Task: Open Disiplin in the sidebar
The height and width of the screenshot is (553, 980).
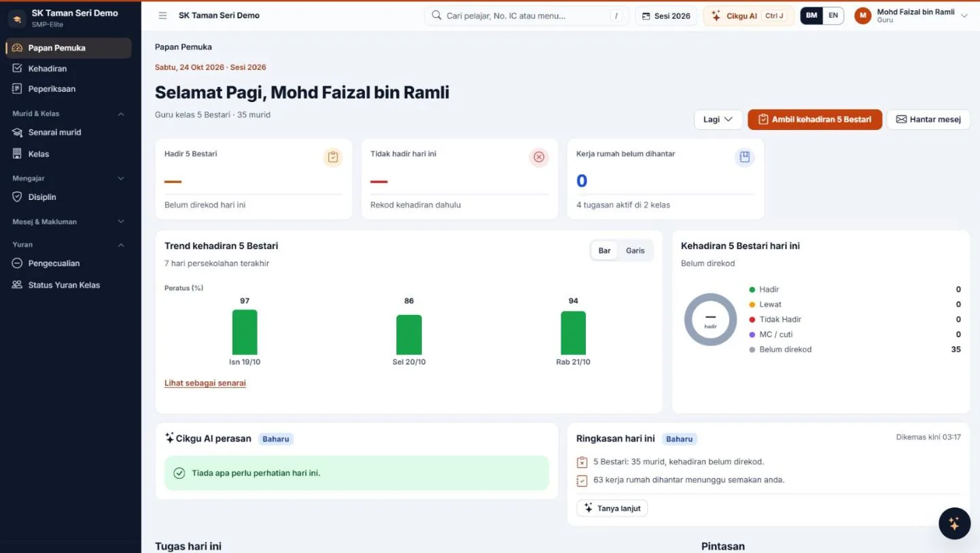Action: click(68, 197)
